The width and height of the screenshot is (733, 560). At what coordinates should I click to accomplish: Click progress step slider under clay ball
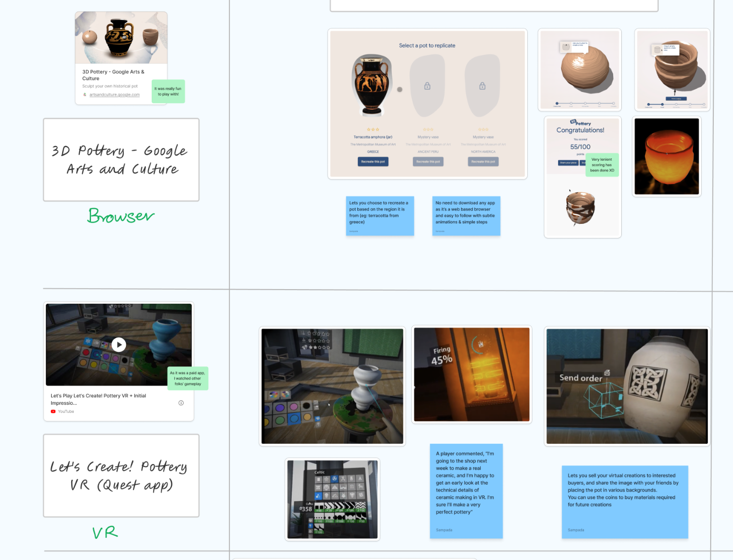(x=585, y=103)
